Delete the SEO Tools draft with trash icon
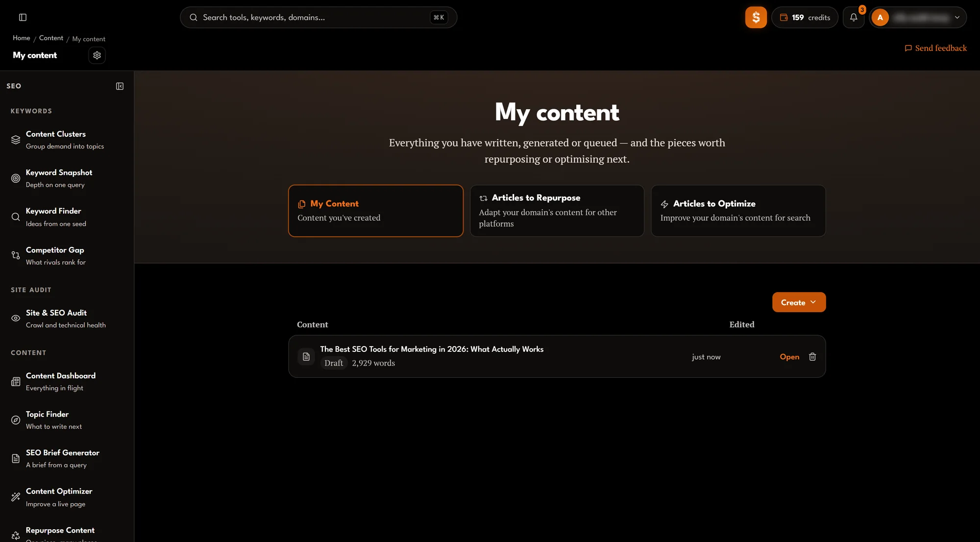980x542 pixels. point(812,357)
